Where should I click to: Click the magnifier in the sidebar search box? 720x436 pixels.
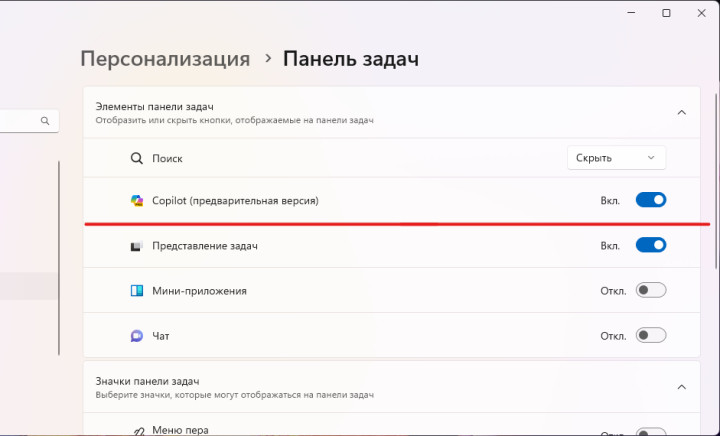tap(45, 121)
